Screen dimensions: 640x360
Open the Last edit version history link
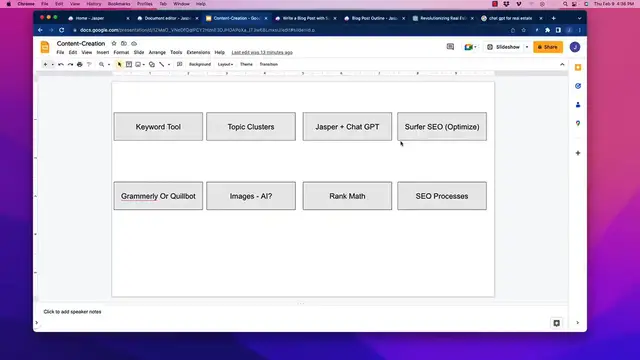click(x=262, y=52)
